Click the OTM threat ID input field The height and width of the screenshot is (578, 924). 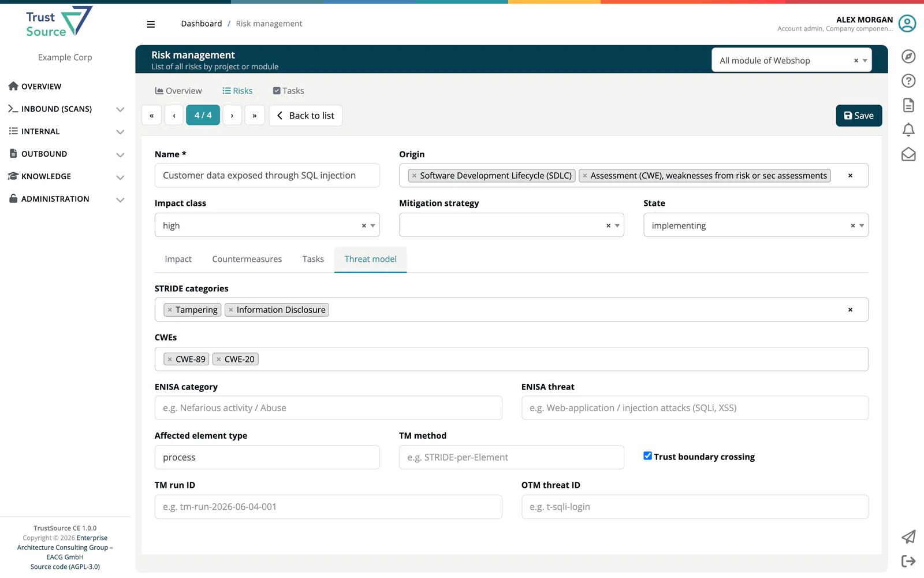[x=695, y=506]
